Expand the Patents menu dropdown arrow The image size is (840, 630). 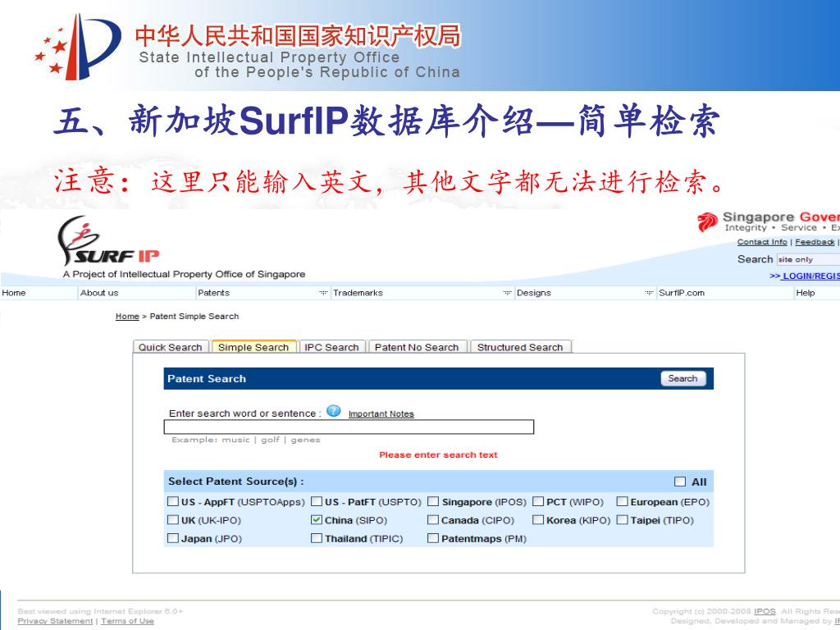323,293
